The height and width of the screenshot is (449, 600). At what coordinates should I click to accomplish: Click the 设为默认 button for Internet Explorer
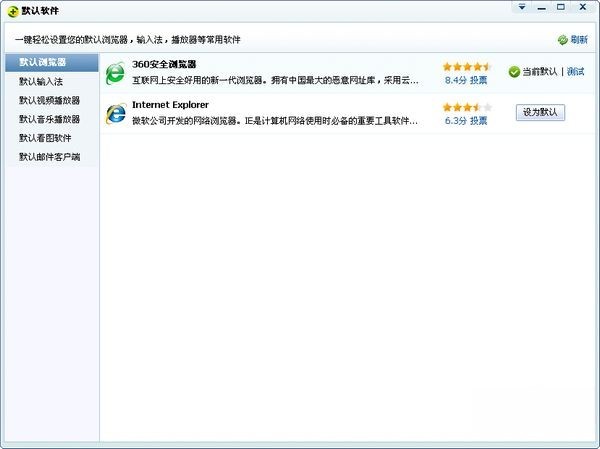point(540,113)
